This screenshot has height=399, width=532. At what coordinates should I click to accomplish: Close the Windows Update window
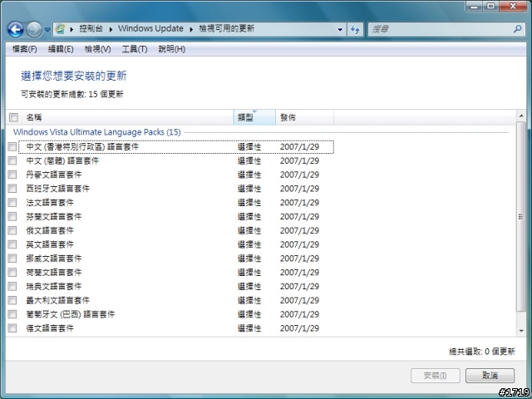[x=513, y=6]
